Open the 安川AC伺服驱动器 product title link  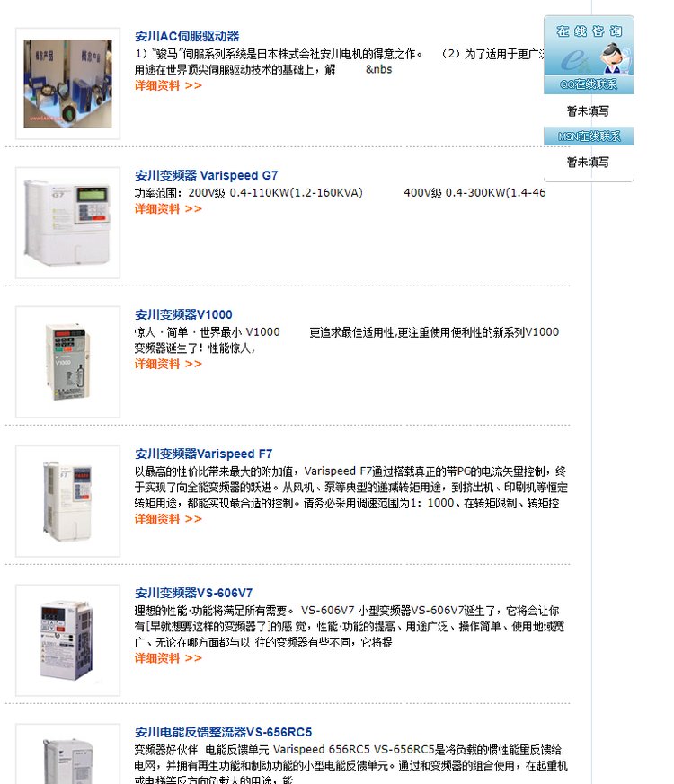click(x=187, y=36)
